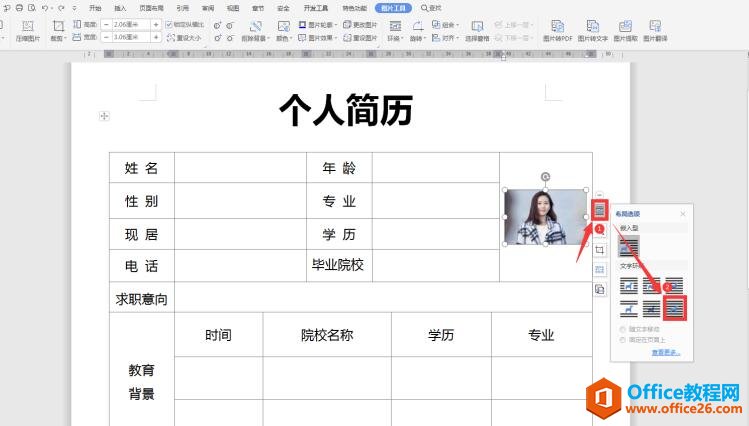
Task: Open the 页面布局 page layout tab
Action: point(152,7)
